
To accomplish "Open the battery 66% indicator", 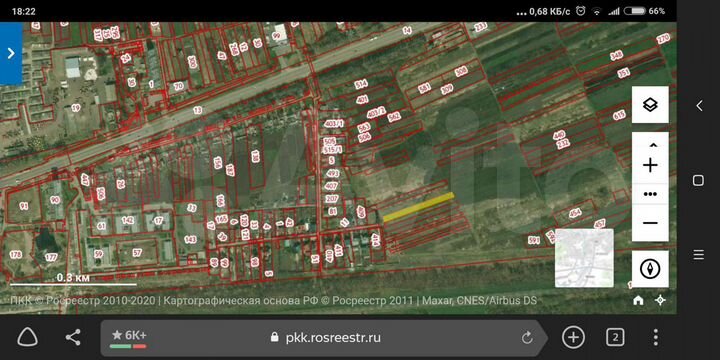I will [644, 11].
